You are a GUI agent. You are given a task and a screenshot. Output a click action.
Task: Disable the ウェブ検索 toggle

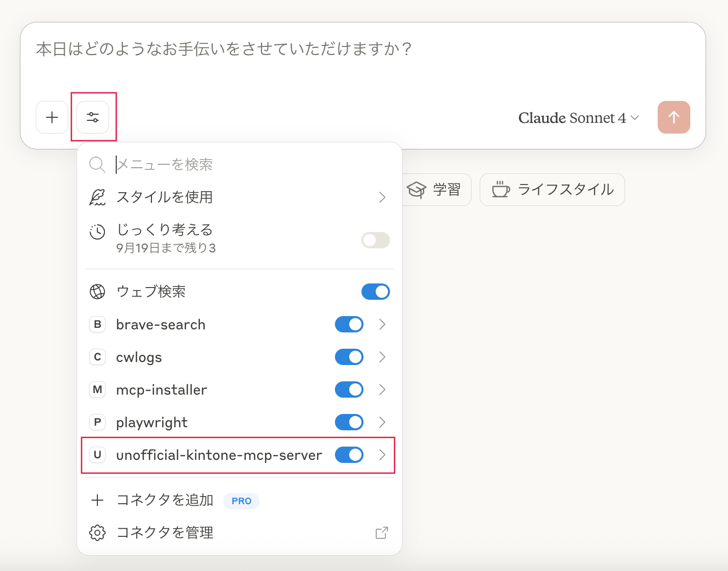coord(376,292)
